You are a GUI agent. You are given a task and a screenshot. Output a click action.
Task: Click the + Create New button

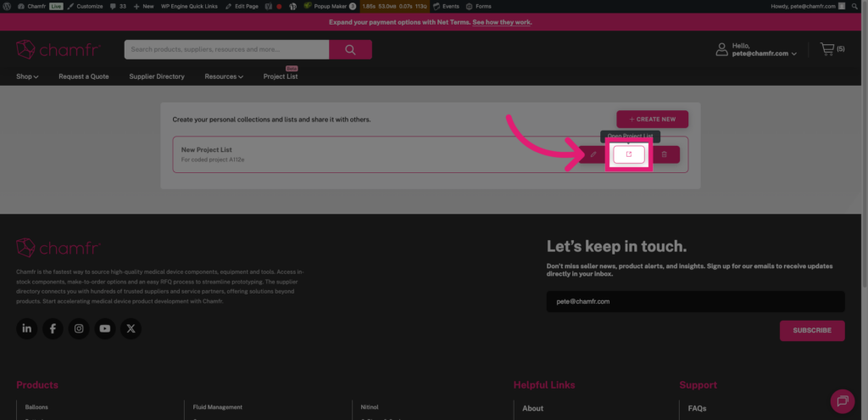pos(653,119)
